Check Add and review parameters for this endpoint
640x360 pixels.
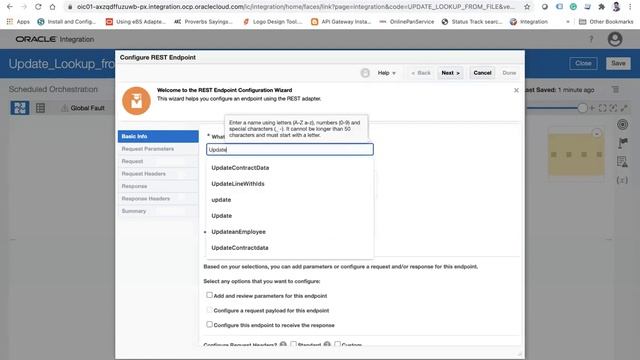click(x=209, y=295)
